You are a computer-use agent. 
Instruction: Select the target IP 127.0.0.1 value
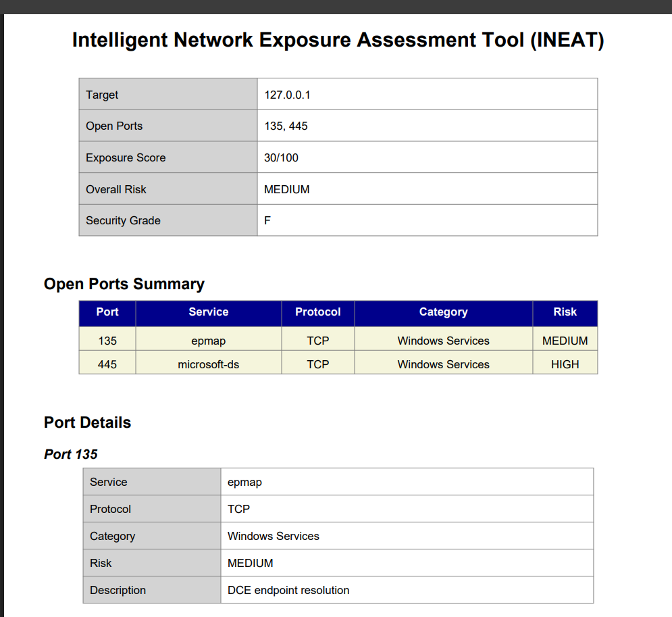click(287, 95)
